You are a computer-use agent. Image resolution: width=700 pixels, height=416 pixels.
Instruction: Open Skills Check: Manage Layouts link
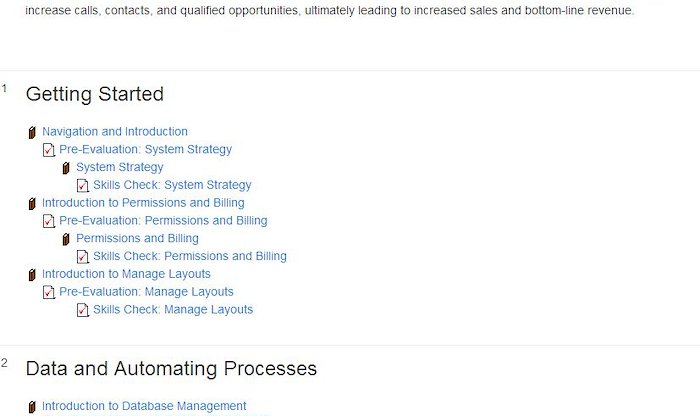coord(173,310)
